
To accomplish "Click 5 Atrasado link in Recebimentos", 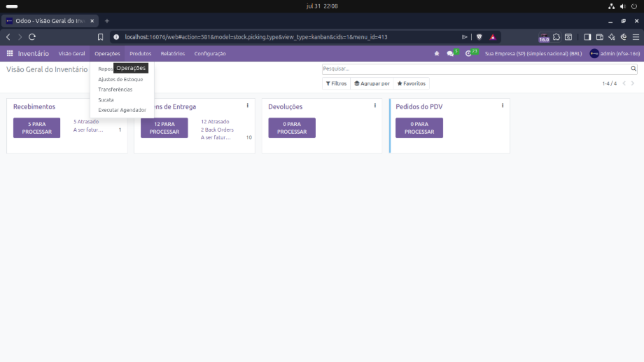I will pyautogui.click(x=86, y=122).
